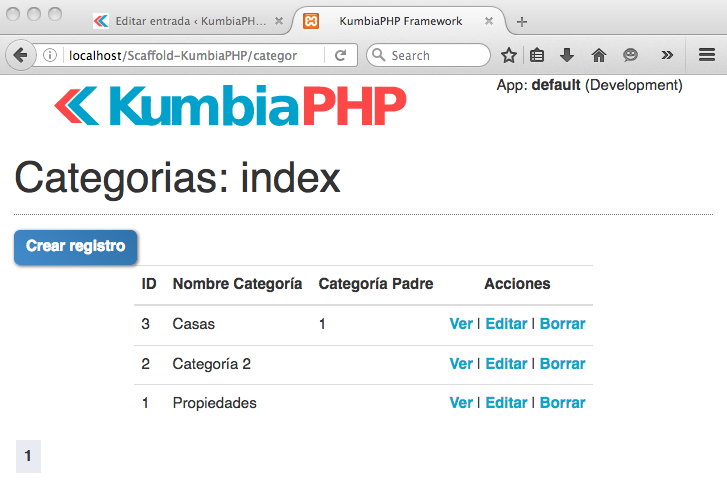Click Editar for Categoría 2
This screenshot has height=493, width=727.
(x=506, y=364)
